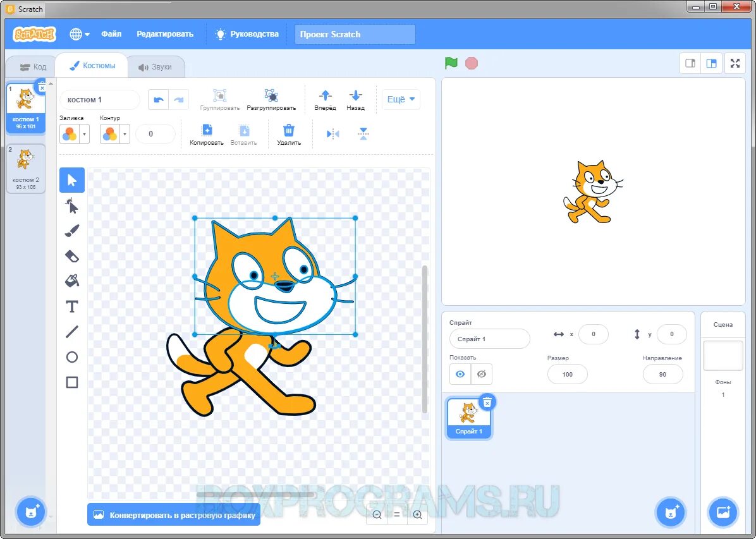Open the Файл menu

click(x=111, y=34)
